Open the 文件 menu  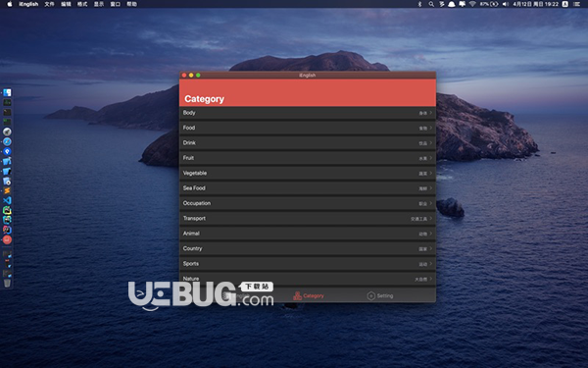pyautogui.click(x=49, y=4)
